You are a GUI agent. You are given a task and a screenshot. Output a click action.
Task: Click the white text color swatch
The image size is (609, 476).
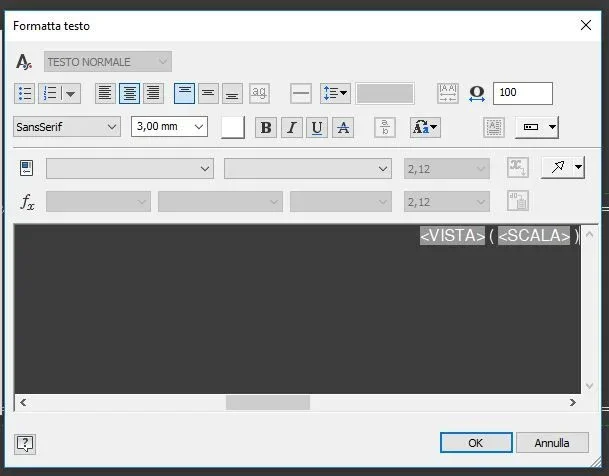tap(233, 127)
